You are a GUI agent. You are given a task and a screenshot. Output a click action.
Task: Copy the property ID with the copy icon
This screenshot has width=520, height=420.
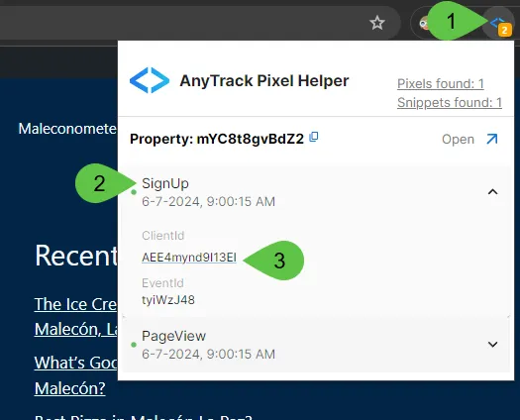tap(314, 137)
